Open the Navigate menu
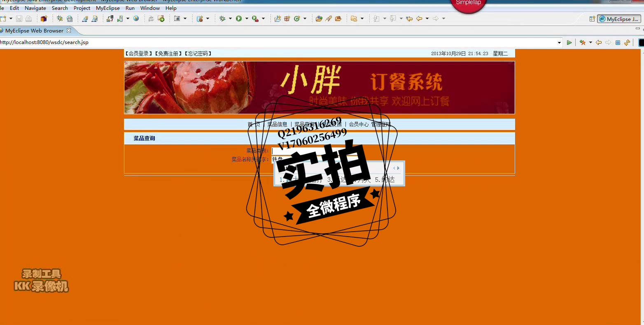This screenshot has width=644, height=325. tap(35, 8)
